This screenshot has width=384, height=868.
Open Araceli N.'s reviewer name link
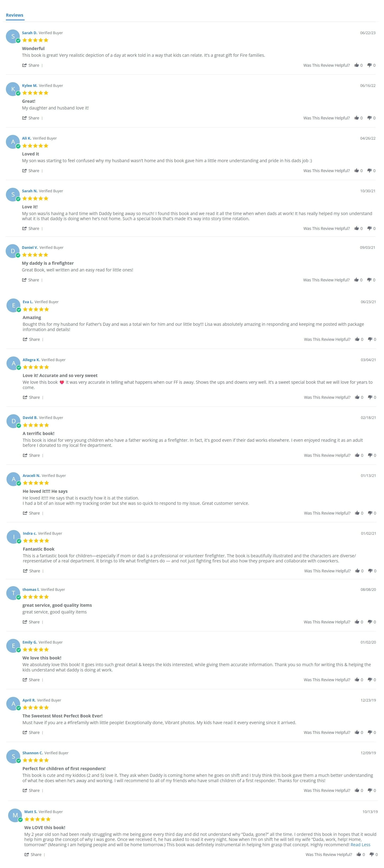tap(31, 476)
